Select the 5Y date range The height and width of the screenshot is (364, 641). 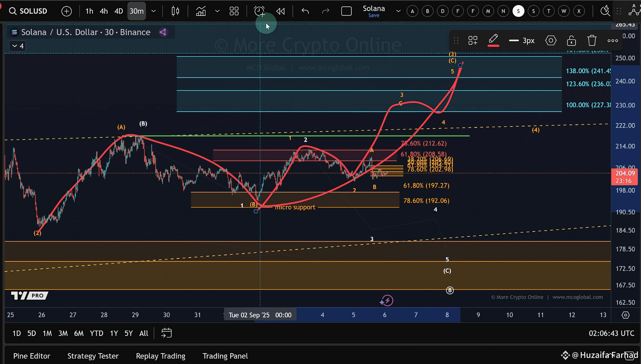(129, 333)
